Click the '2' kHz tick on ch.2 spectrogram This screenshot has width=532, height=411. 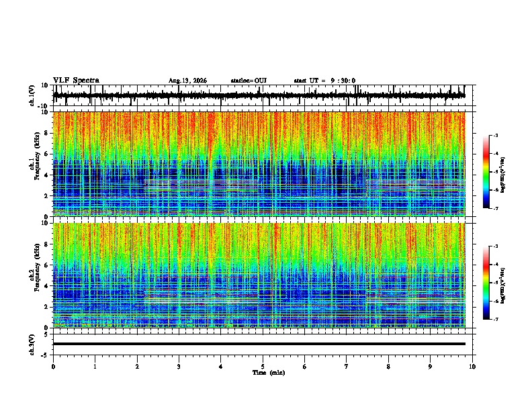coord(46,307)
